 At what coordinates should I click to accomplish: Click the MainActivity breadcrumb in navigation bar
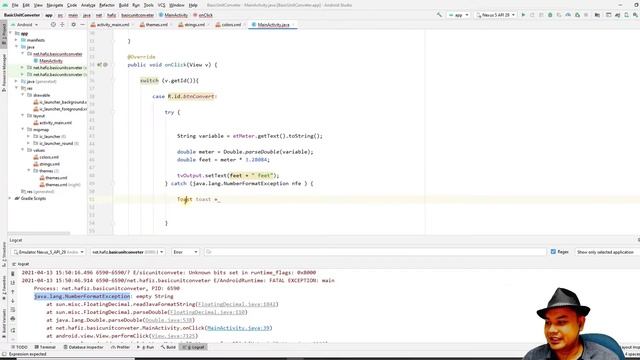tap(173, 15)
